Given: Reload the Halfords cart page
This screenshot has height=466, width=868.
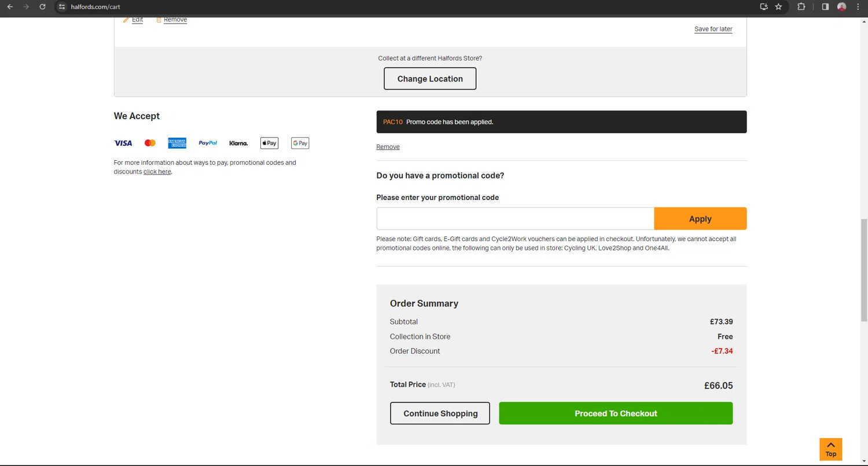Looking at the screenshot, I should [x=42, y=7].
